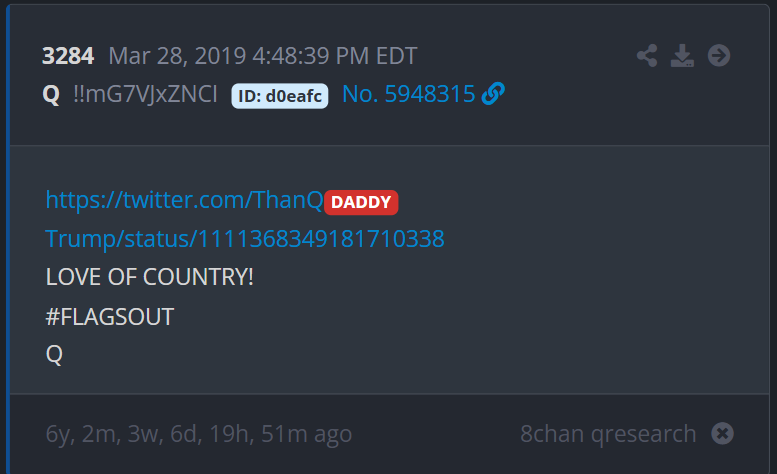Image resolution: width=777 pixels, height=474 pixels.
Task: Click the bold Q author name
Action: [x=51, y=94]
